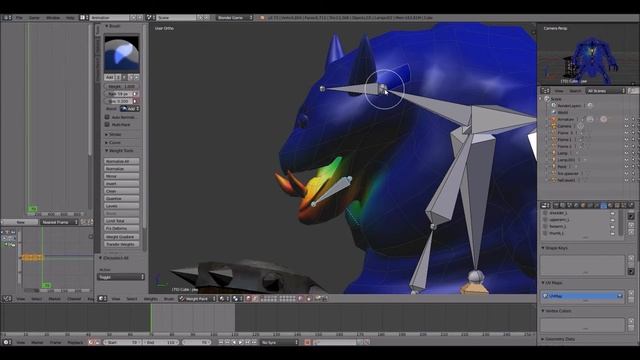The image size is (640, 360).
Task: Open the Weight Paint mode dropdown
Action: (x=198, y=299)
